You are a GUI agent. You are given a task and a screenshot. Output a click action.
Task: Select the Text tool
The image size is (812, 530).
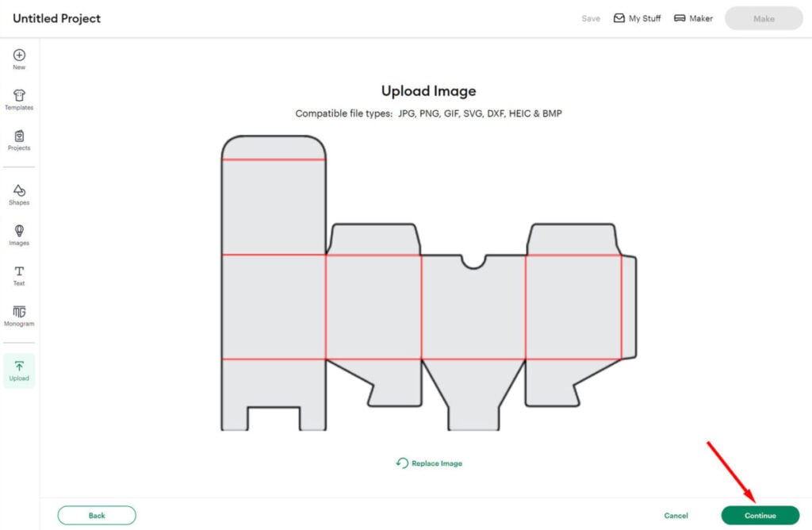point(19,272)
